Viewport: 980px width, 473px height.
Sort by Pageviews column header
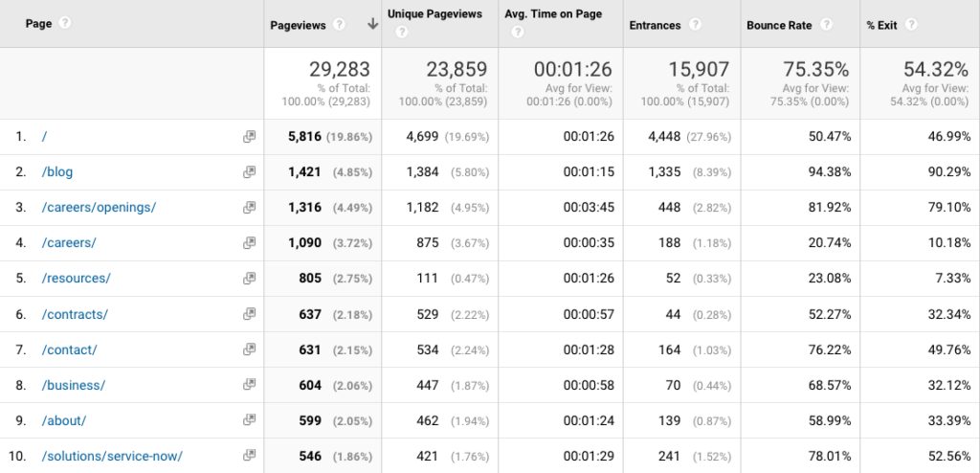pos(298,25)
